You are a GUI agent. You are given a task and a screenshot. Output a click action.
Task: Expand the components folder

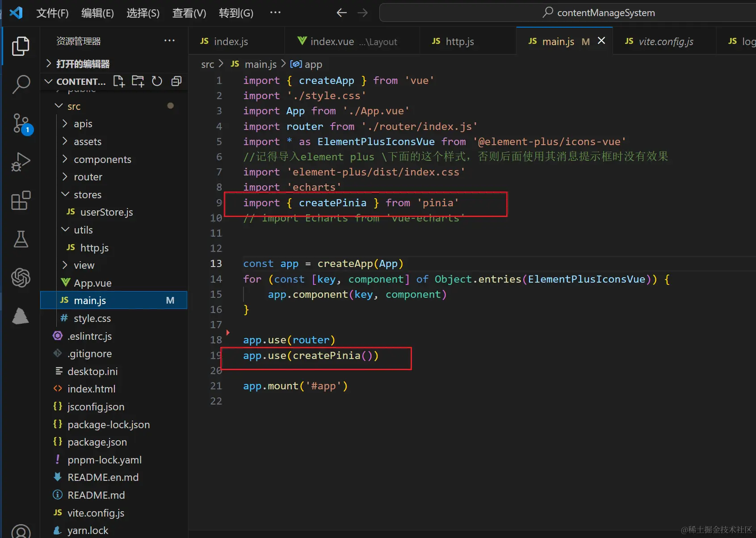pos(65,159)
